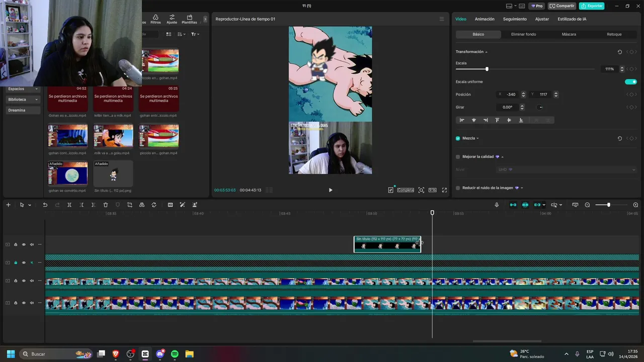The width and height of the screenshot is (644, 362).
Task: Toggle main track magnet
Action: [513, 205]
